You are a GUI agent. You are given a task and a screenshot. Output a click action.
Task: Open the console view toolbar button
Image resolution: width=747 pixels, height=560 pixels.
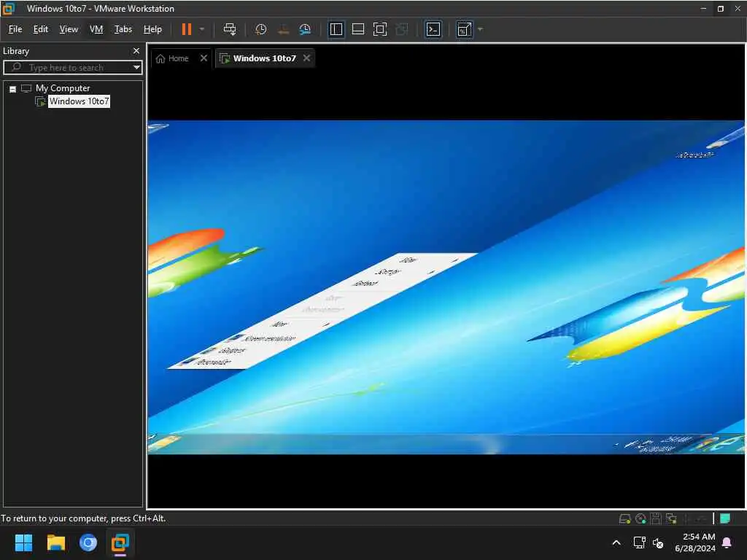[433, 29]
